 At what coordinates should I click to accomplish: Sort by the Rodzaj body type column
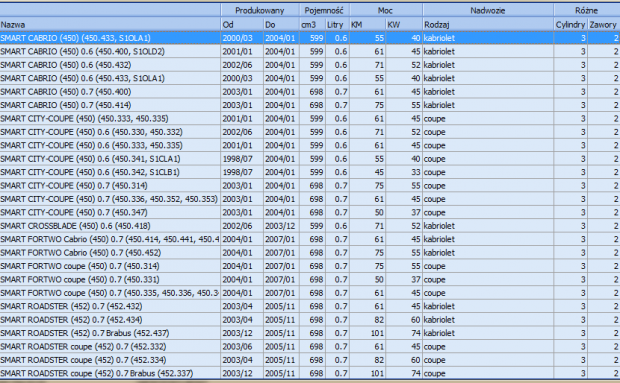[488, 25]
